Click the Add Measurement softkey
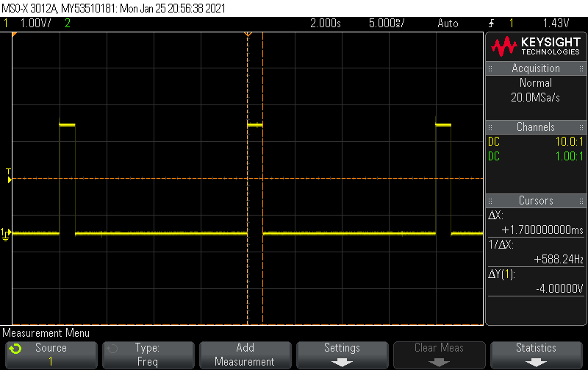 [245, 355]
